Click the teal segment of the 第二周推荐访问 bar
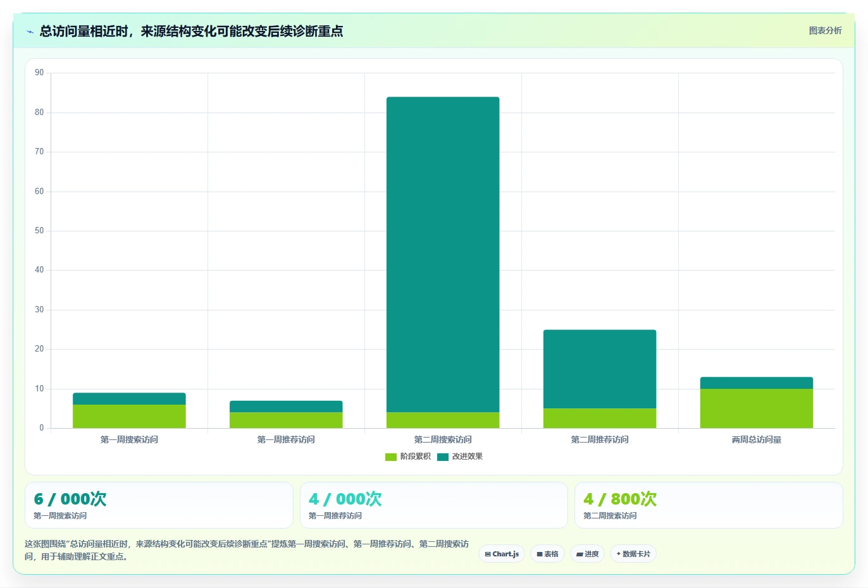Image resolution: width=868 pixels, height=588 pixels. (x=600, y=369)
